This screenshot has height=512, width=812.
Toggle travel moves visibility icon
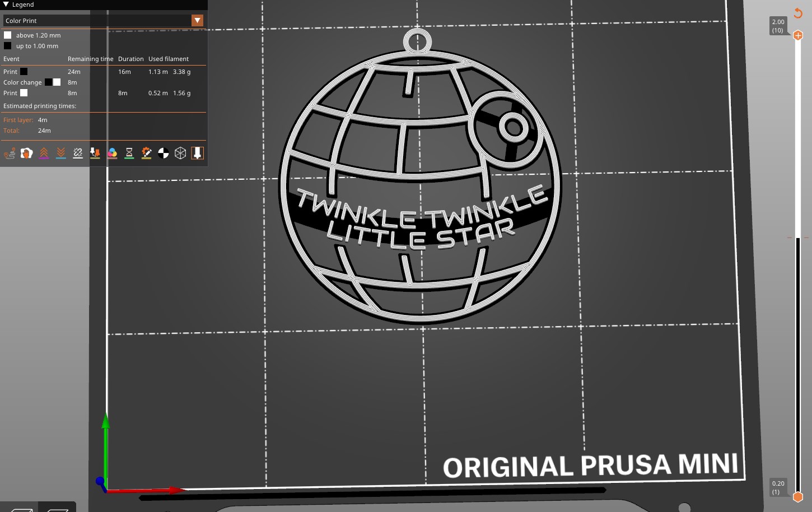click(x=10, y=153)
